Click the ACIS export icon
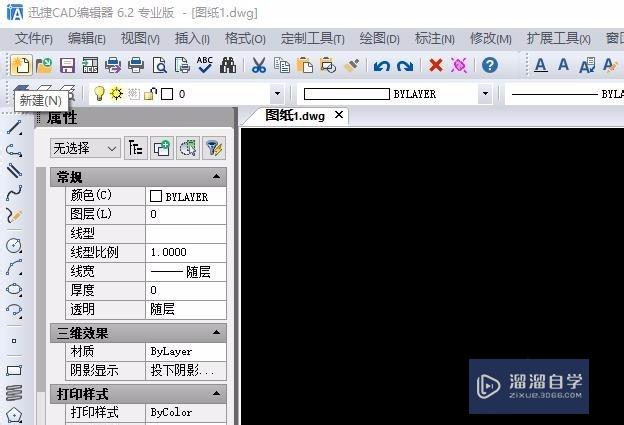 pos(90,65)
